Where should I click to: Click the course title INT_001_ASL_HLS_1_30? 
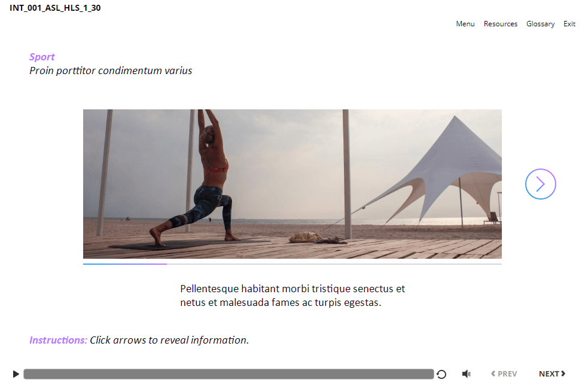[x=55, y=8]
